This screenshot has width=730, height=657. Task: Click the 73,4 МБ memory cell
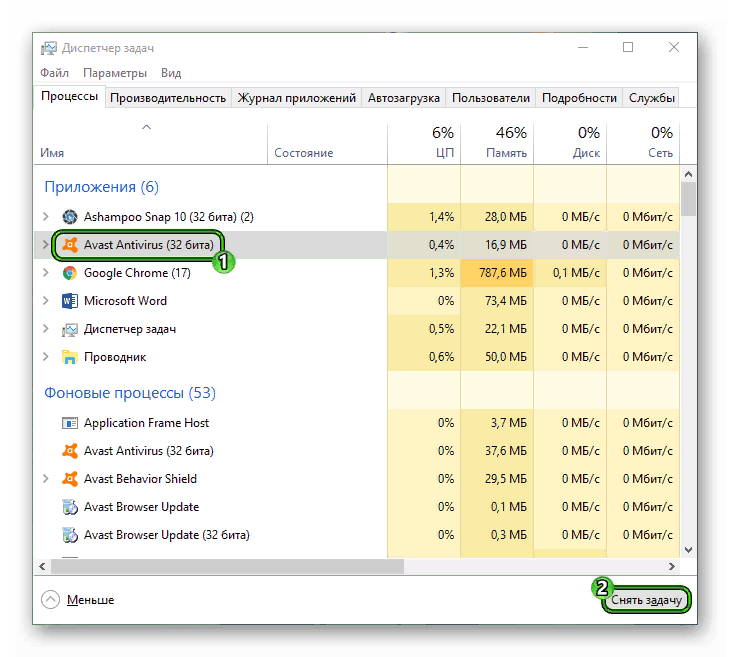497,301
